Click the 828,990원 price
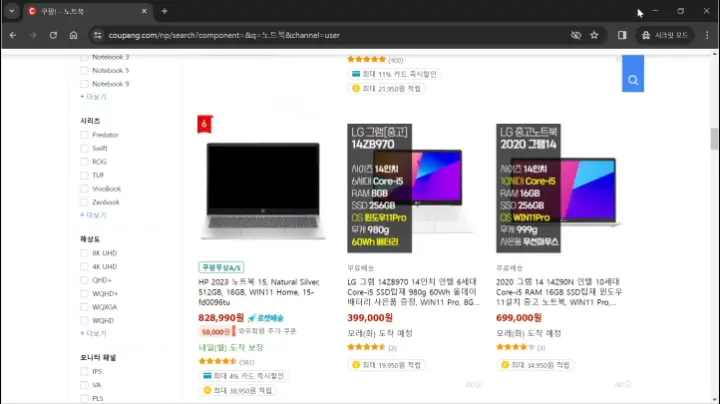This screenshot has height=404, width=720. (221, 318)
